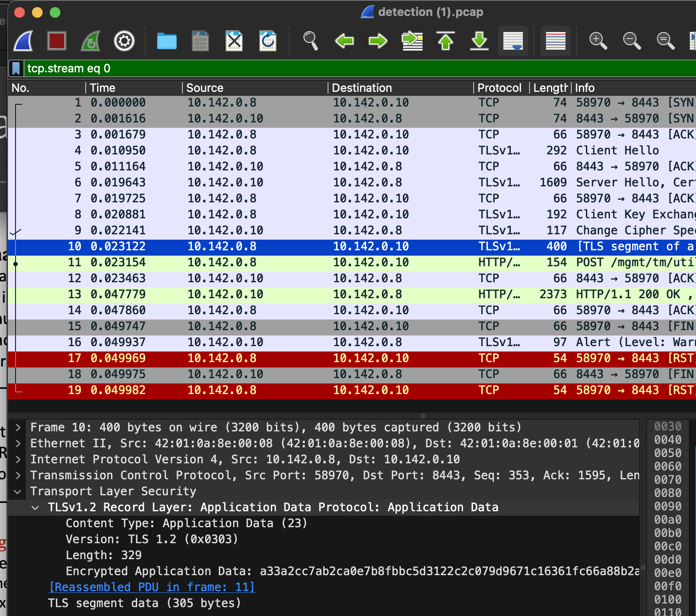Click hex offset 0100 in bytes pane
The image size is (696, 616).
(x=668, y=600)
